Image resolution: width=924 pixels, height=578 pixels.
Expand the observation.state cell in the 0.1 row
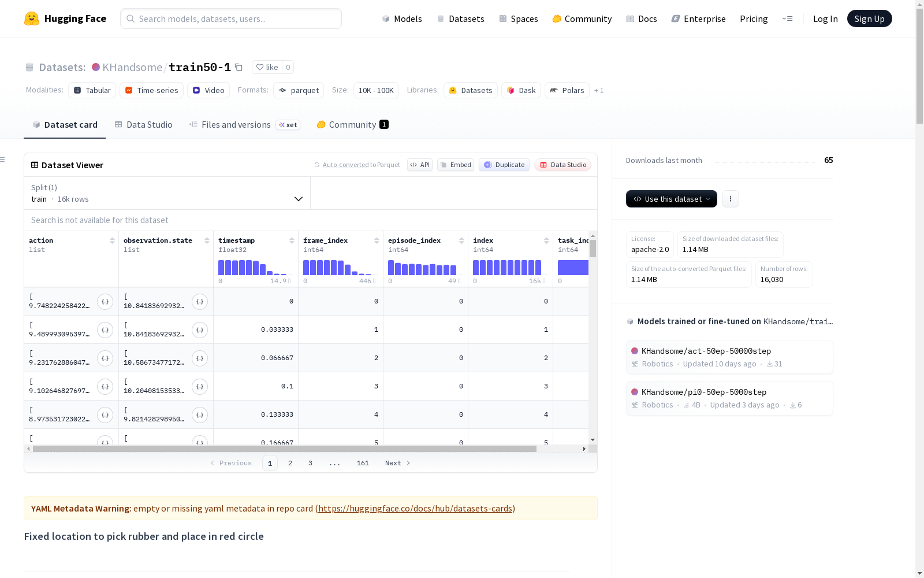(x=200, y=387)
